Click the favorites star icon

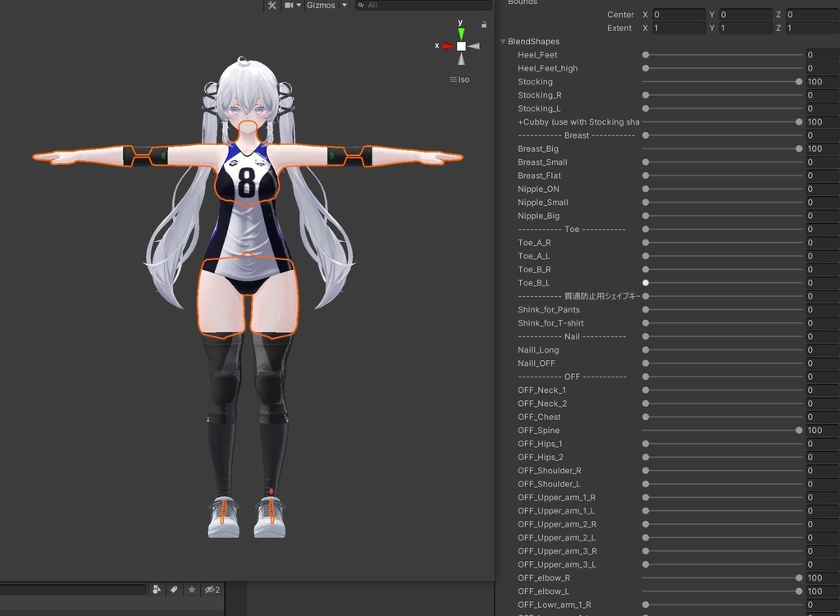(x=192, y=590)
